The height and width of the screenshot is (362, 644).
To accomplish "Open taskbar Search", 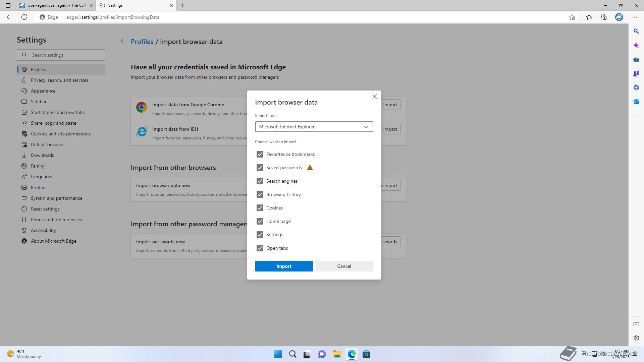I will (293, 354).
